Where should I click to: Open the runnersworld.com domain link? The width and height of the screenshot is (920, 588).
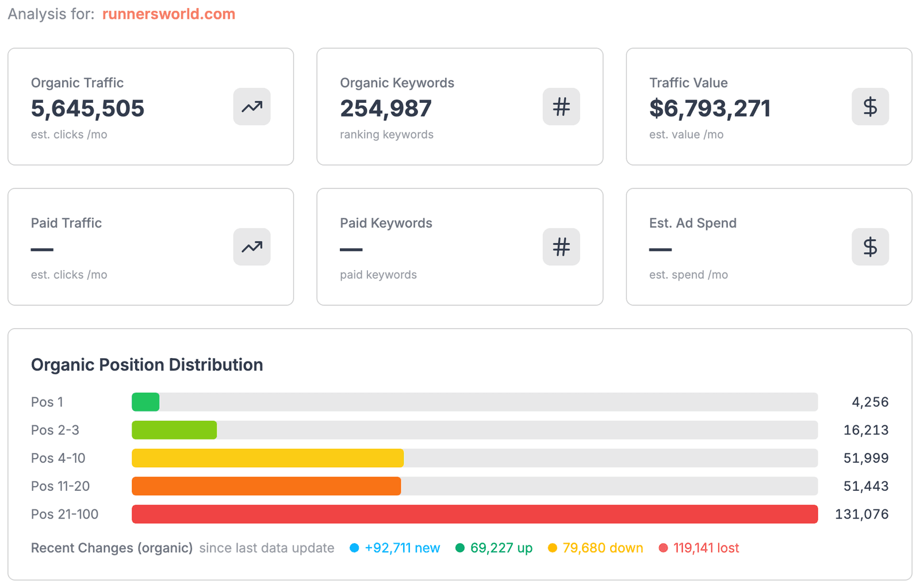pos(168,14)
